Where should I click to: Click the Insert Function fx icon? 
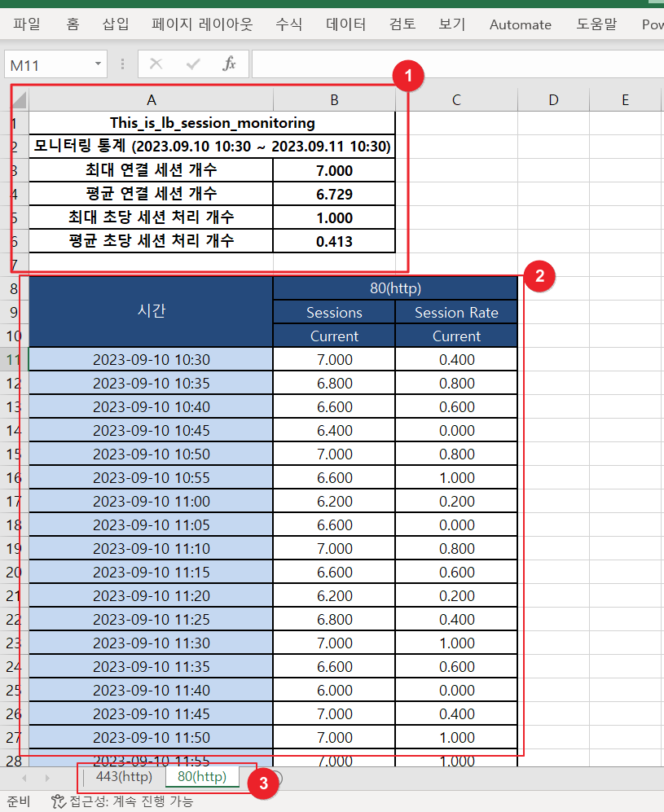pos(230,64)
